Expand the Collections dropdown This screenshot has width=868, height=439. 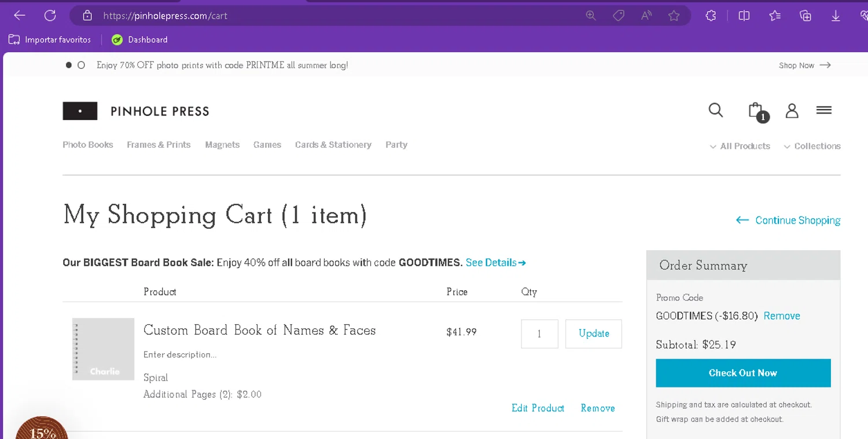[x=812, y=147]
